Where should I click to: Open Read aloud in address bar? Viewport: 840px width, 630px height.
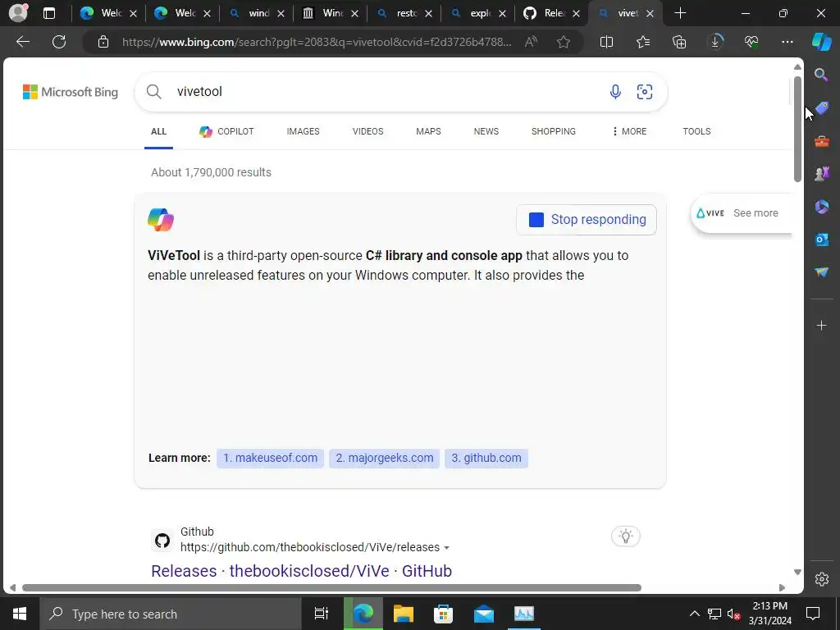click(531, 42)
